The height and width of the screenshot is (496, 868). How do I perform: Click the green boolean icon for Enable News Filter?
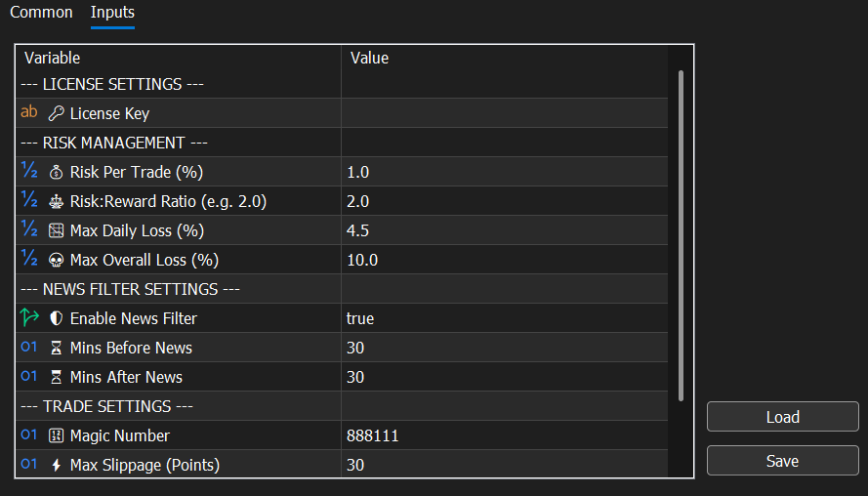tap(29, 317)
